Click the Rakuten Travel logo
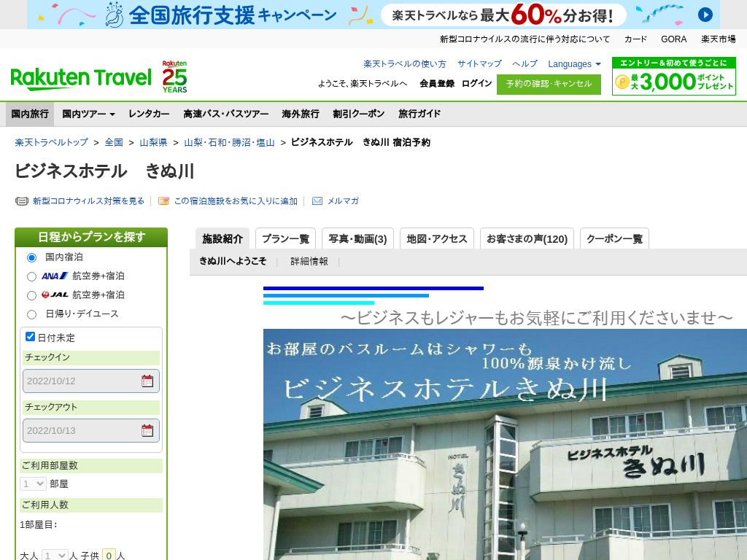The width and height of the screenshot is (747, 560). (80, 79)
